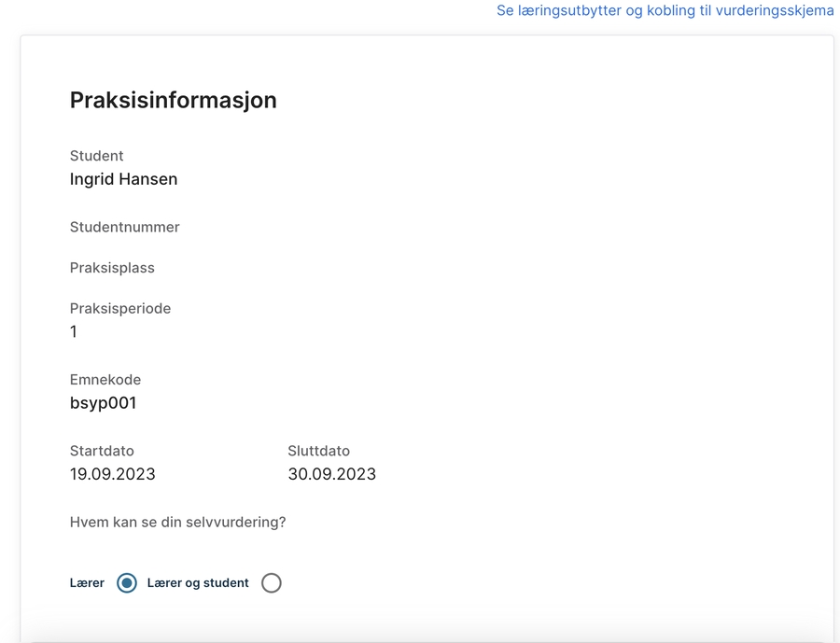Choose the Lærer og student radio option
This screenshot has height=643, width=840.
(271, 583)
